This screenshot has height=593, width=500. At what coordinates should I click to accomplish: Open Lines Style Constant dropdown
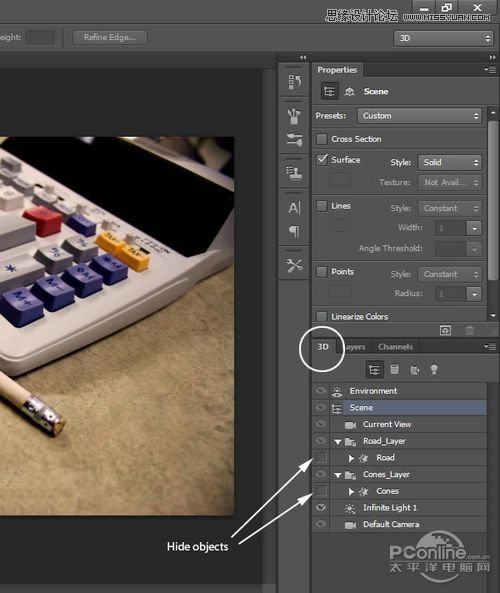450,208
